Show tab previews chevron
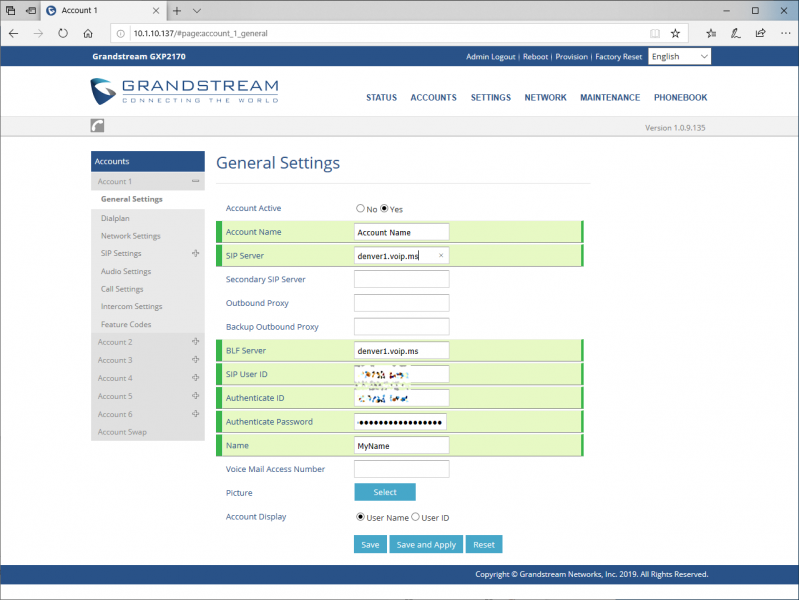Screen dimensions: 799x600 [197, 11]
